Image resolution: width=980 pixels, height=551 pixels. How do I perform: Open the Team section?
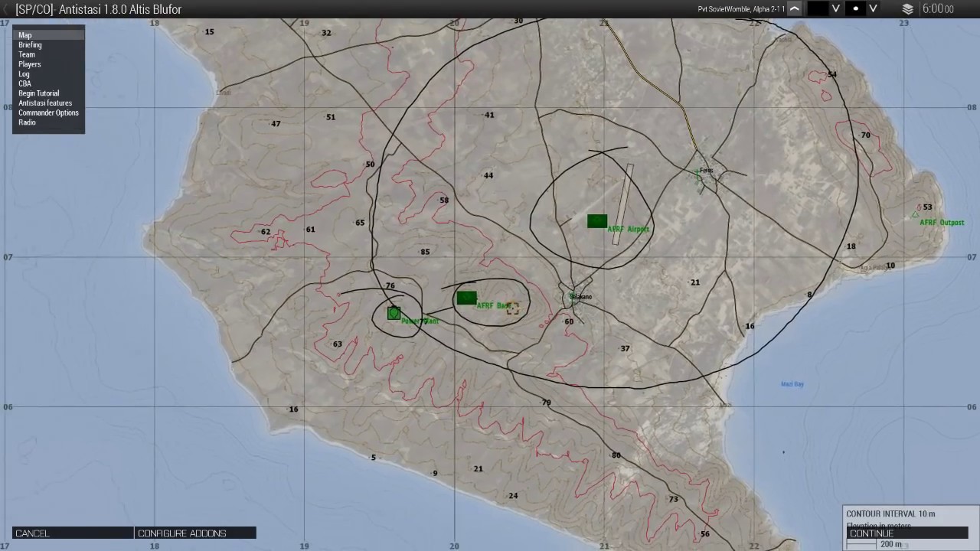[x=48, y=54]
